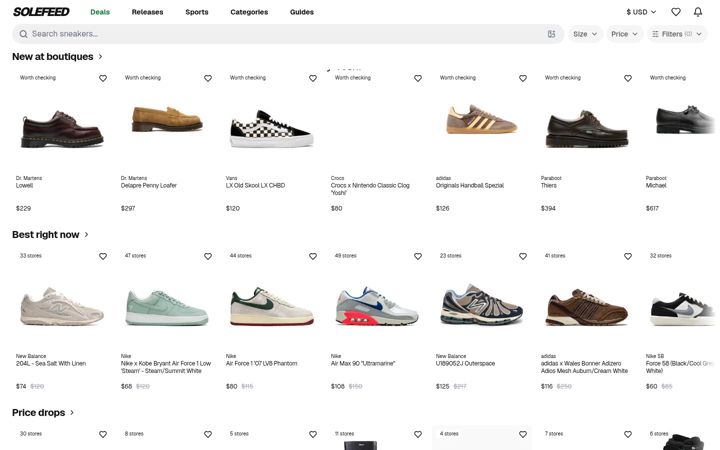Favorite the Crocs x Nintendo Classic Clog
The width and height of the screenshot is (720, 450).
click(418, 79)
